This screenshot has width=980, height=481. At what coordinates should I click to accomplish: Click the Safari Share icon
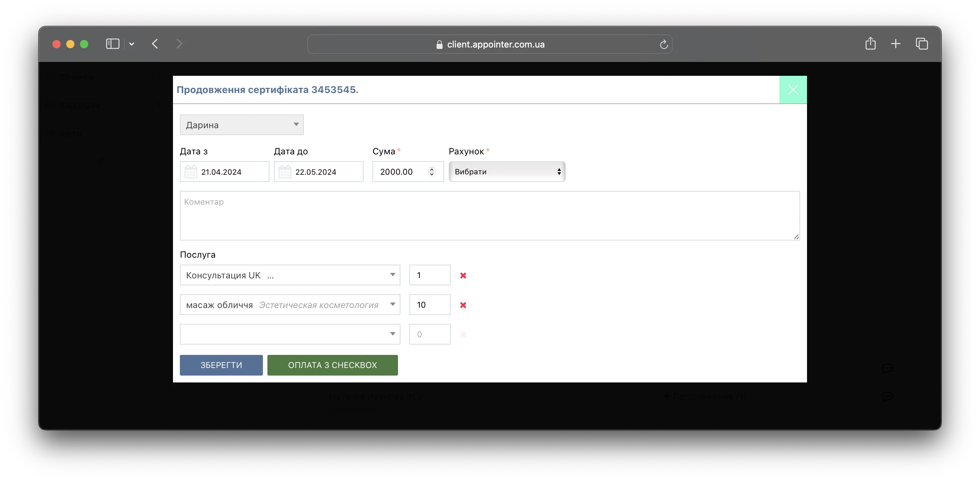pyautogui.click(x=870, y=43)
